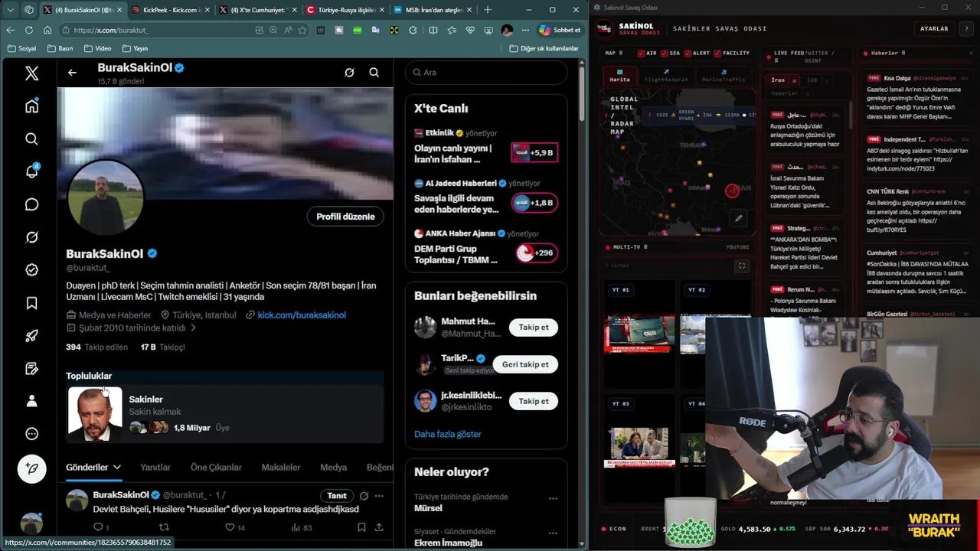The height and width of the screenshot is (551, 980).
Task: Click the Ara search field
Action: pyautogui.click(x=486, y=72)
